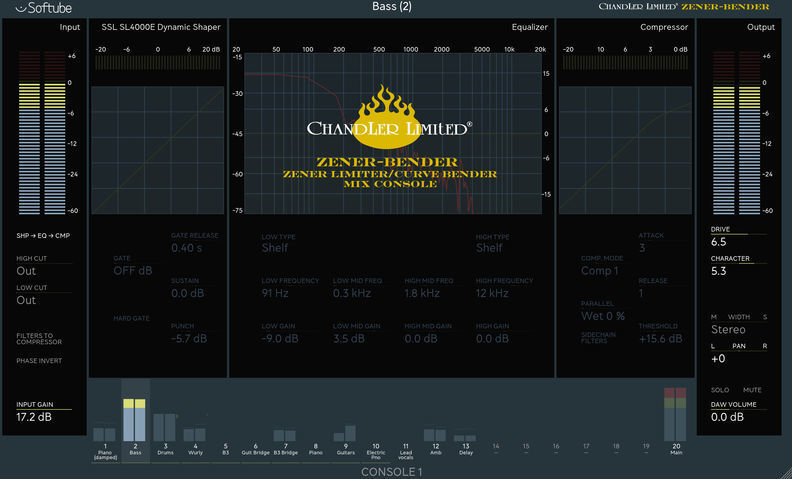Click the Bass (2) channel title

pos(391,7)
